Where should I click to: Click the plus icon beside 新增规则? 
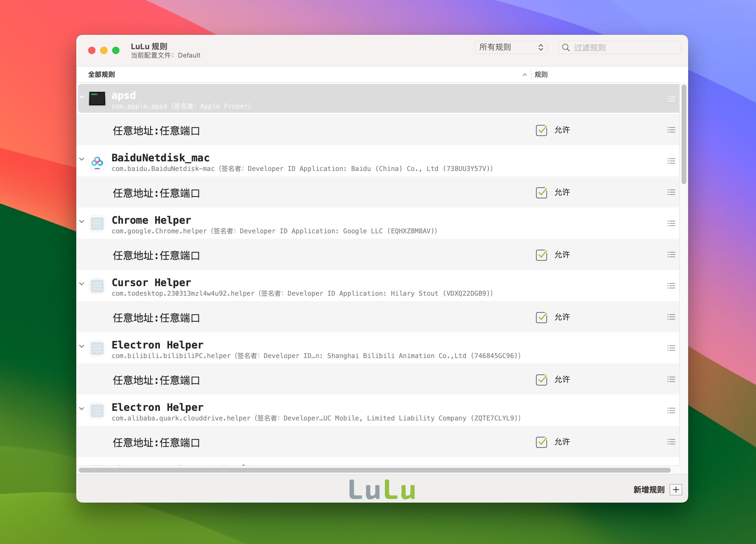pos(676,489)
